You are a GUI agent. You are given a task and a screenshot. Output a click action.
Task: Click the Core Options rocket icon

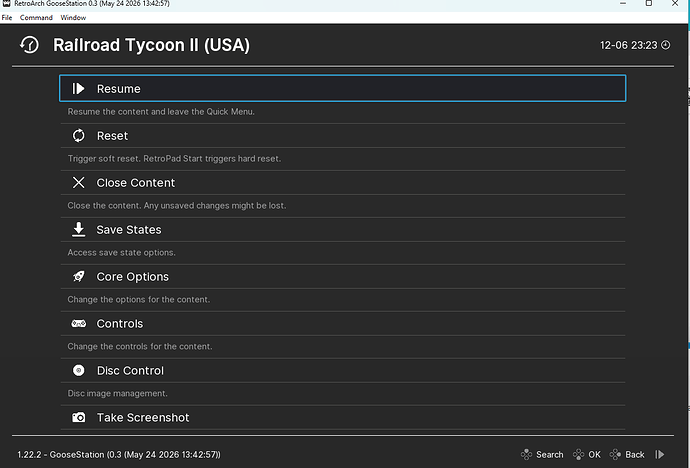[78, 276]
